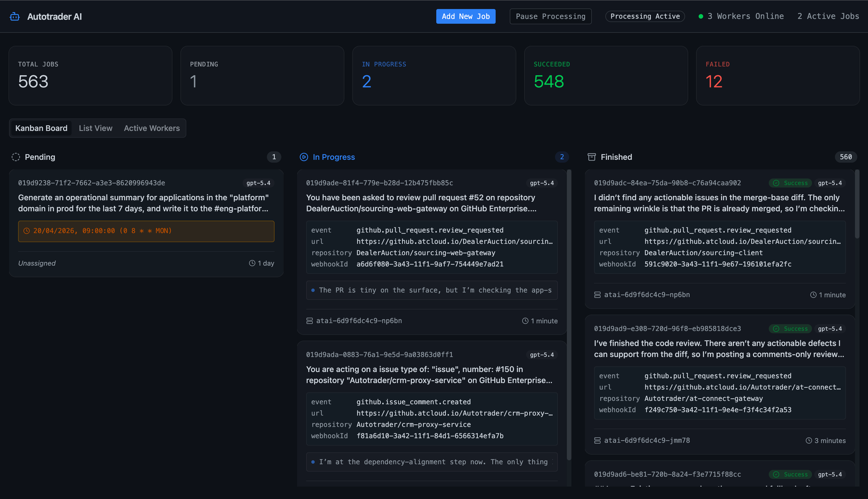This screenshot has height=499, width=868.
Task: Click the Add New Job button
Action: 465,17
